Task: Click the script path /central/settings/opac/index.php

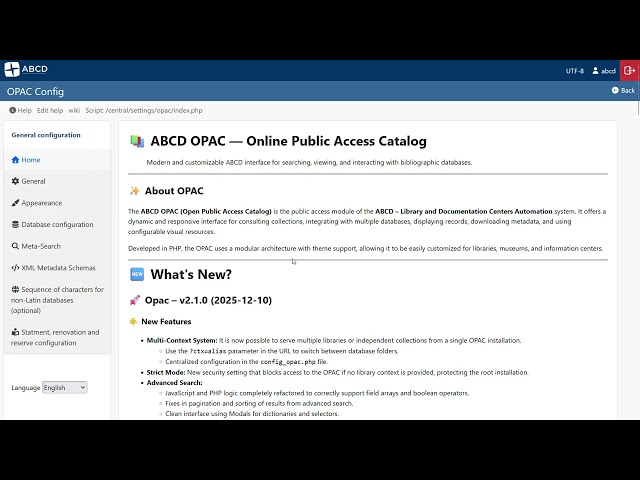Action: (x=154, y=110)
